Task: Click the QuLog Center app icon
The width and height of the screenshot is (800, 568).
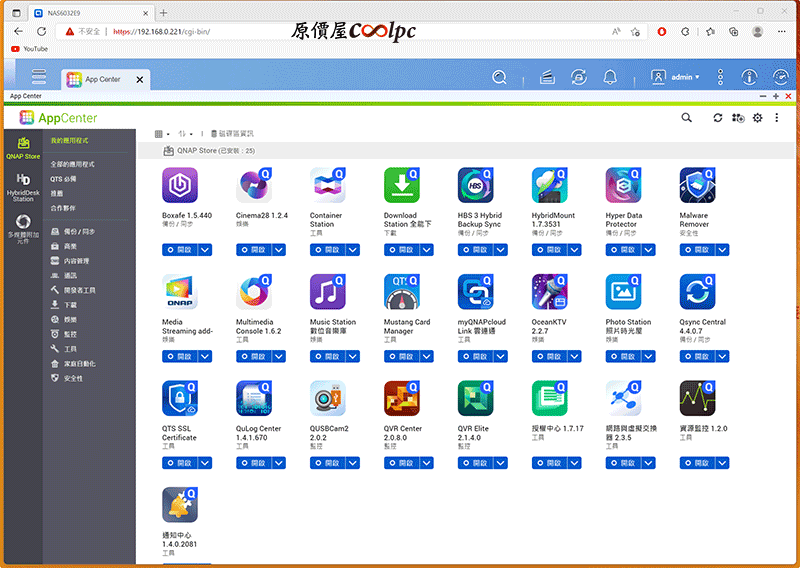Action: (x=254, y=399)
